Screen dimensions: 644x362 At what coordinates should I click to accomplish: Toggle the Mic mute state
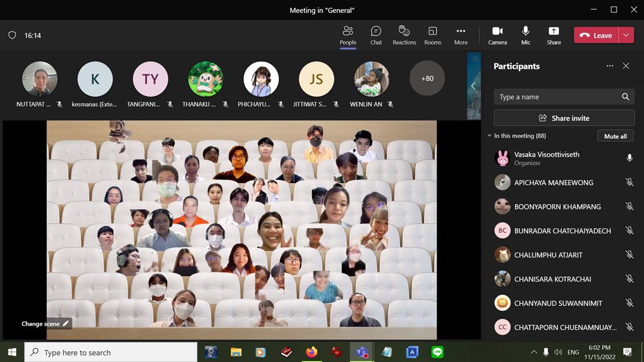coord(525,35)
